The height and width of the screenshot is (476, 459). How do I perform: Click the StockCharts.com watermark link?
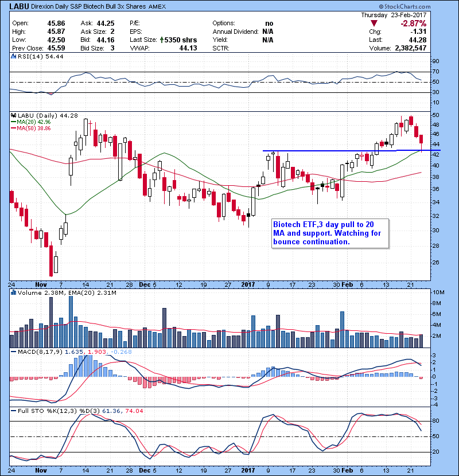404,6
